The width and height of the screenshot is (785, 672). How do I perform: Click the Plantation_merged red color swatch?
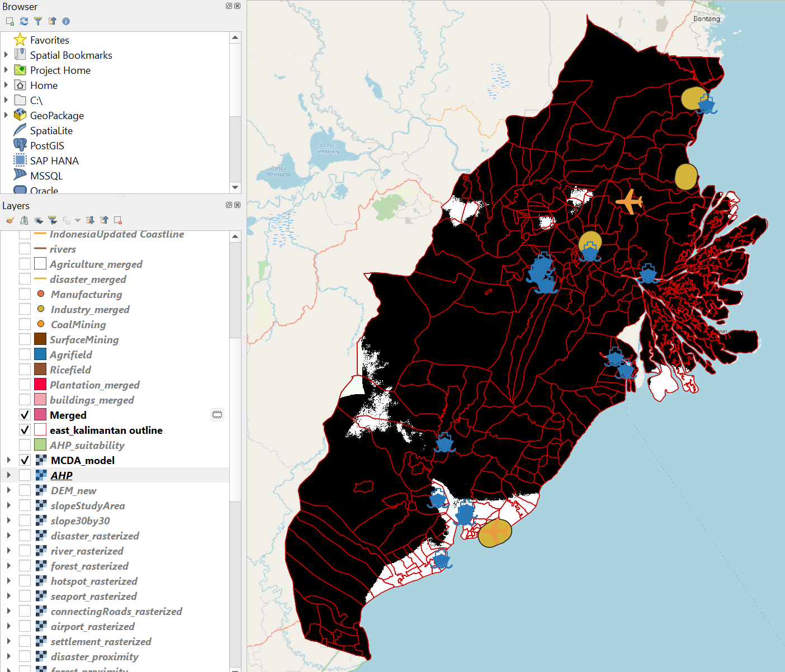(x=40, y=385)
